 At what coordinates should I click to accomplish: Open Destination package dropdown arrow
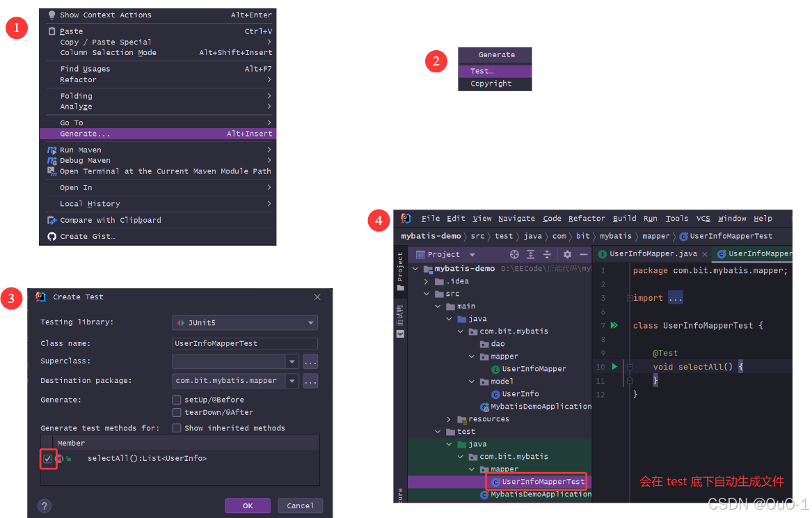click(292, 382)
